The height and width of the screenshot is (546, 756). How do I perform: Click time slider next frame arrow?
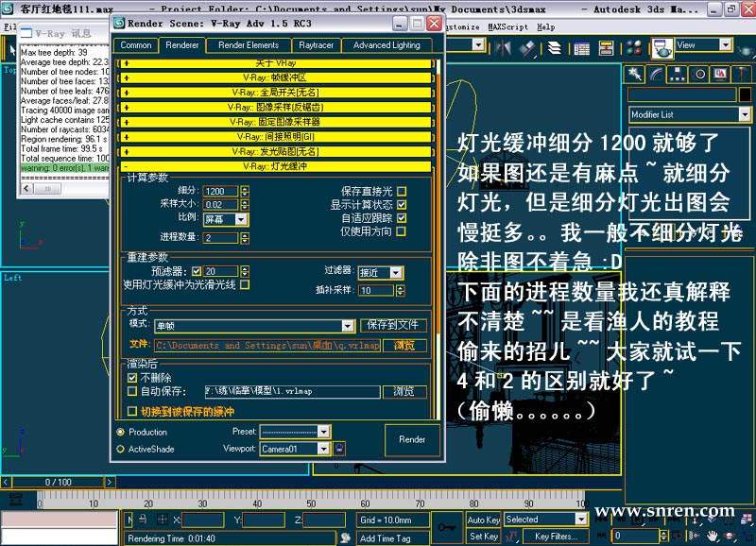(110, 482)
